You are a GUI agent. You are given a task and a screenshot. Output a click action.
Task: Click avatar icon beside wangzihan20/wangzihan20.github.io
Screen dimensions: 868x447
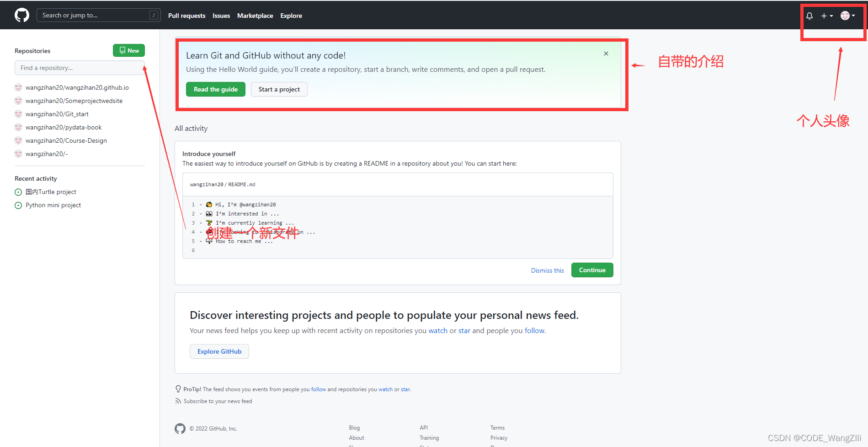coord(18,87)
